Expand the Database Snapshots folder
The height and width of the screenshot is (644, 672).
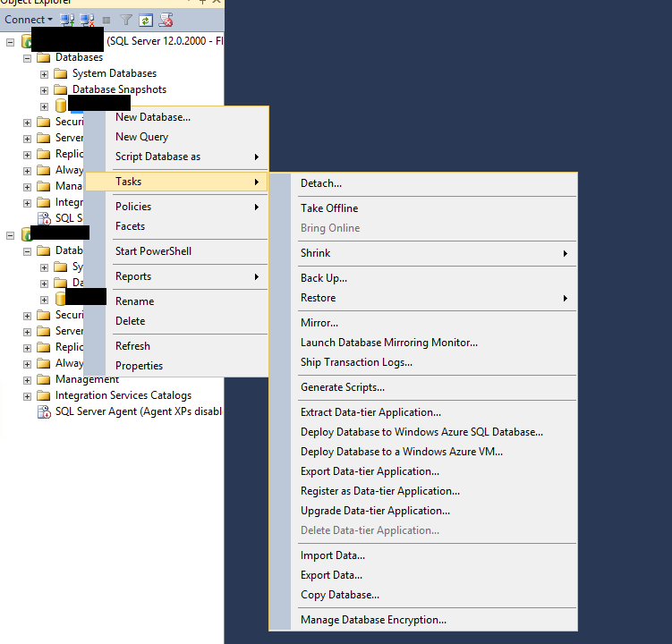44,90
